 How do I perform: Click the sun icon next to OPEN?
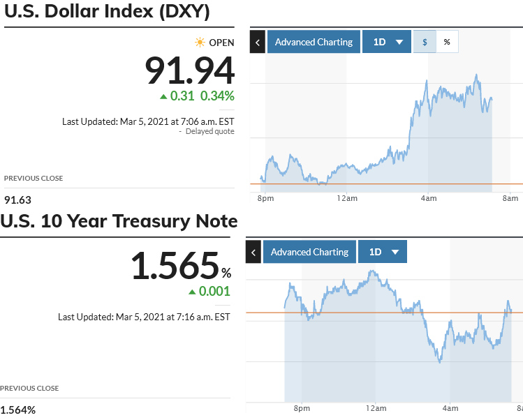(x=200, y=43)
